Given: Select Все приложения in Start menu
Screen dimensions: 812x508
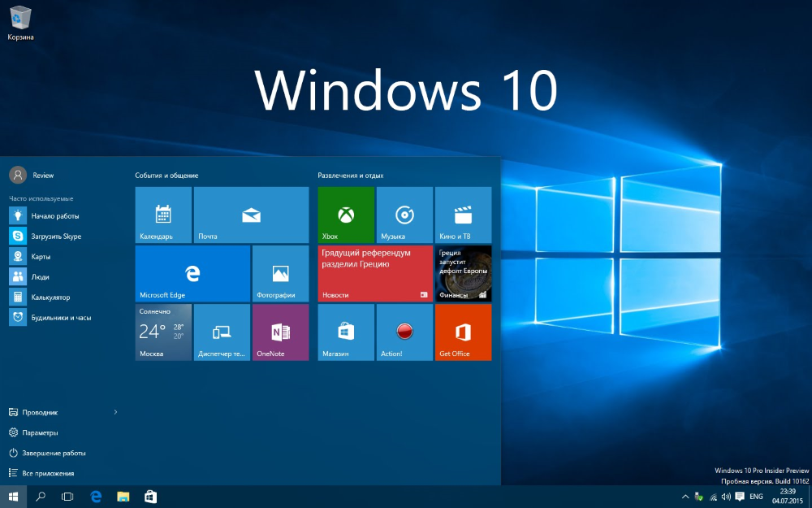Looking at the screenshot, I should pos(48,473).
